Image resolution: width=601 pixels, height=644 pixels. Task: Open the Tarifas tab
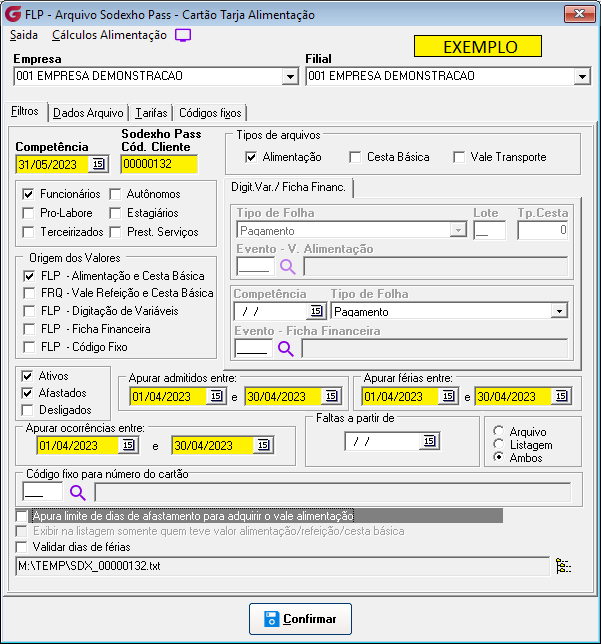coord(151,113)
